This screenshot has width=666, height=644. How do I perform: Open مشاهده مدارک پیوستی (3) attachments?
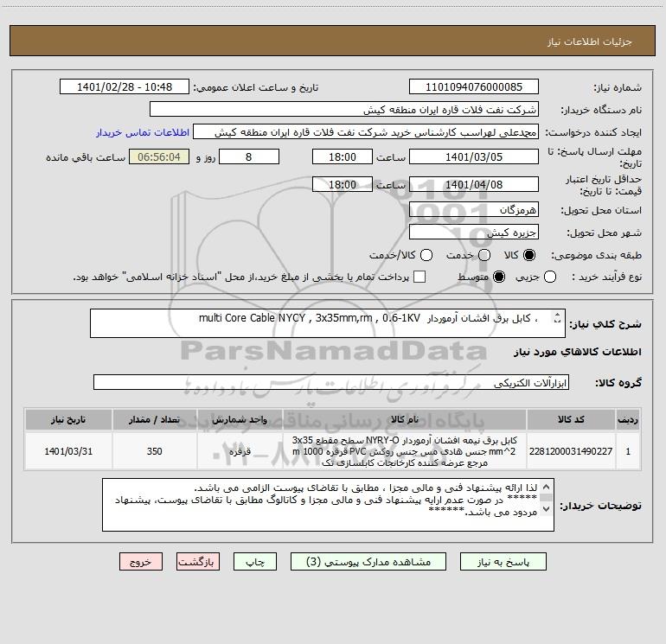pyautogui.click(x=368, y=562)
